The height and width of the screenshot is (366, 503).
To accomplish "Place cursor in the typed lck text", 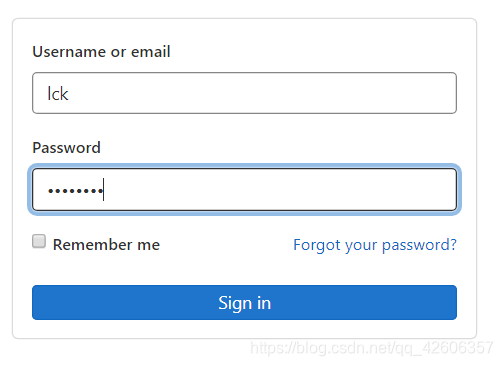I will tap(58, 94).
